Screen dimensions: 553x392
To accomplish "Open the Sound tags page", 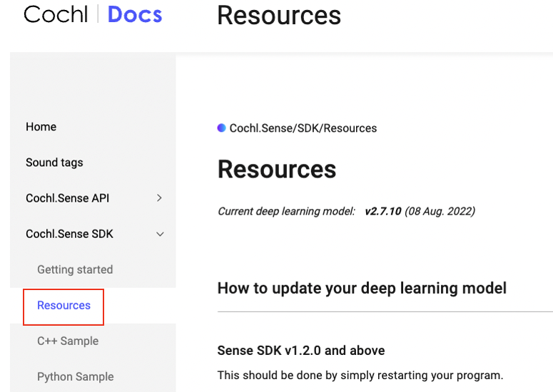I will [54, 163].
